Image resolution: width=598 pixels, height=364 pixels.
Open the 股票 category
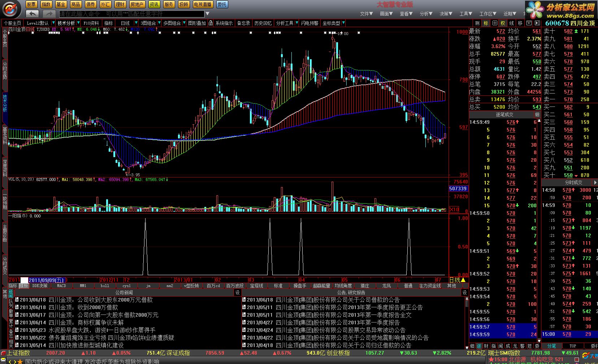[x=31, y=4]
